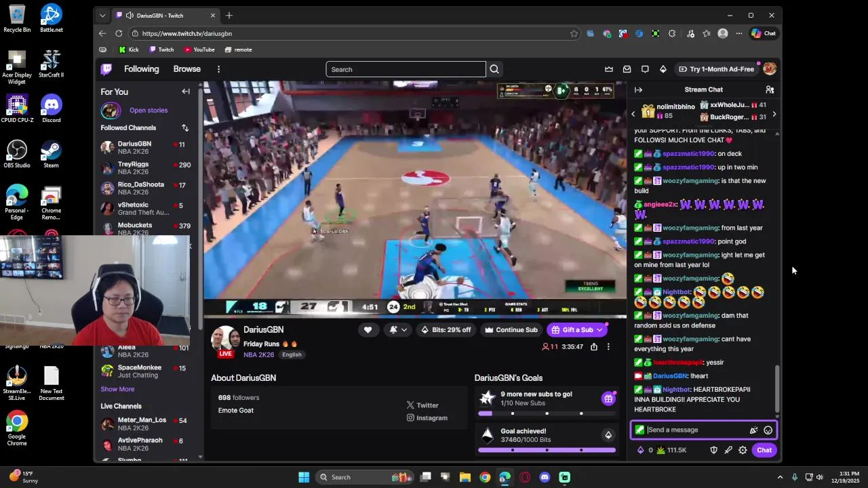This screenshot has height=488, width=868.
Task: Open TreyRiggs channel in sidebar
Action: (146, 168)
